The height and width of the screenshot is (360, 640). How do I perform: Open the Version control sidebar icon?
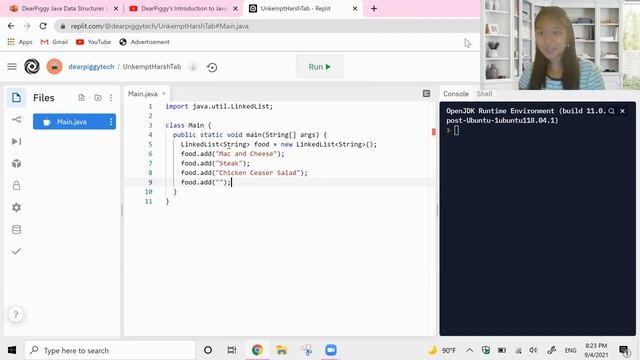pyautogui.click(x=16, y=120)
